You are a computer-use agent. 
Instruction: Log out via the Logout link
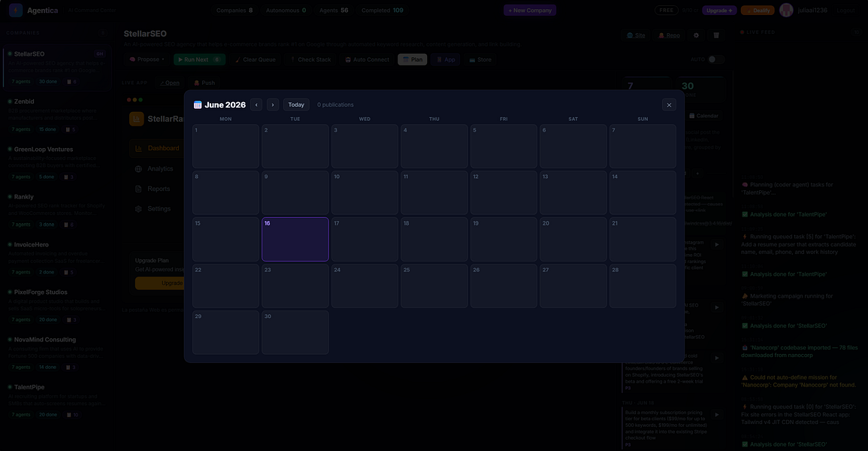click(845, 11)
